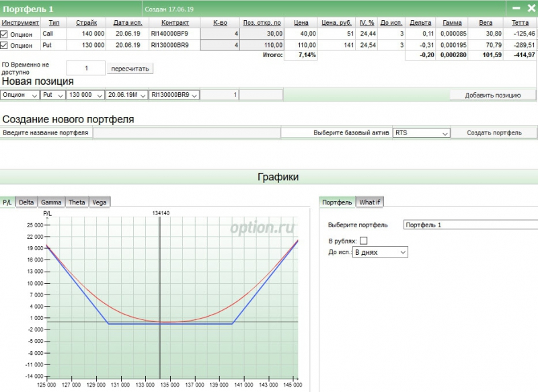538x392 pixels.
Task: Click the 'Создать портфель' button
Action: 494,133
